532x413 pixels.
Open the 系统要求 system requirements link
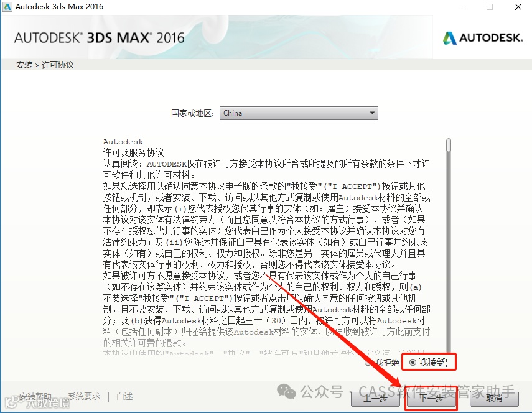coord(84,396)
